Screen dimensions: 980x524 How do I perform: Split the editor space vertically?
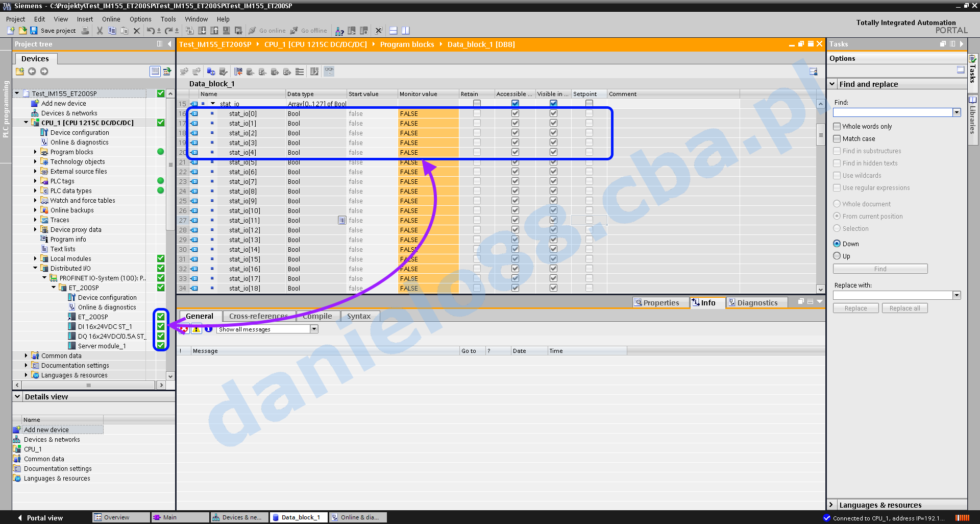(406, 31)
